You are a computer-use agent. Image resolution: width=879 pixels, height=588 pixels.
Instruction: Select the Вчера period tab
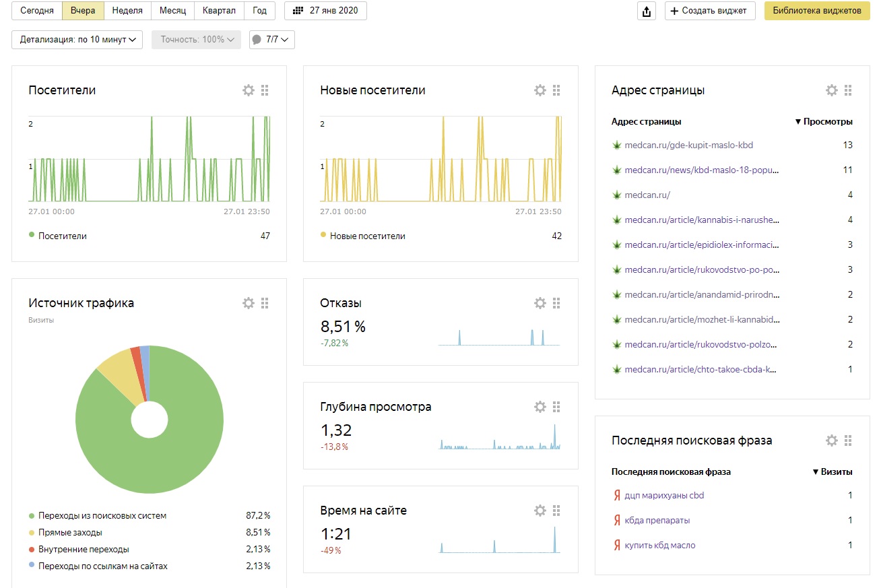83,11
